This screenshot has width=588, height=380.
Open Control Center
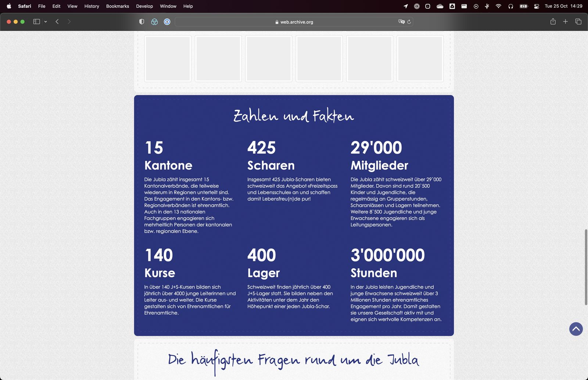[537, 6]
